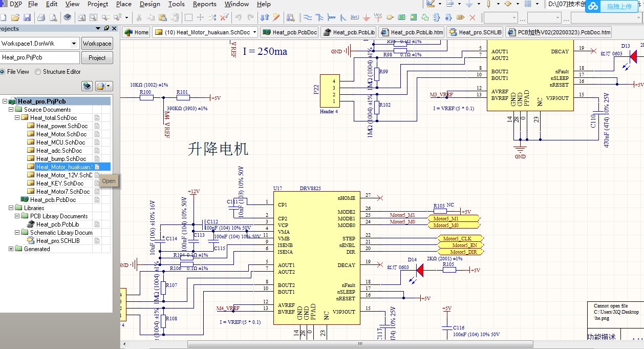Collapse the Schematic Library Documents folder
The height and width of the screenshot is (349, 644).
pos(17,233)
